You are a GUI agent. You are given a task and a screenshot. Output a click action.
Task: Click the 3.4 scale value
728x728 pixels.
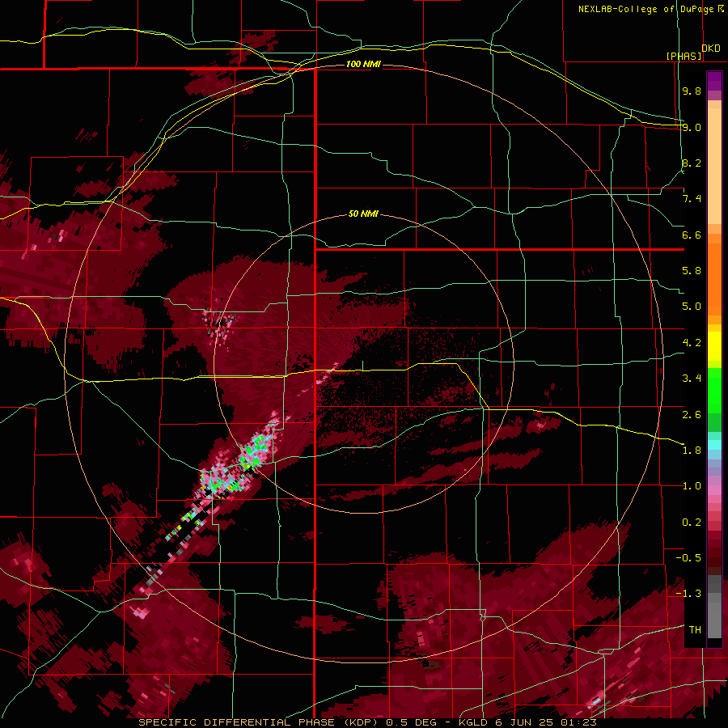692,379
